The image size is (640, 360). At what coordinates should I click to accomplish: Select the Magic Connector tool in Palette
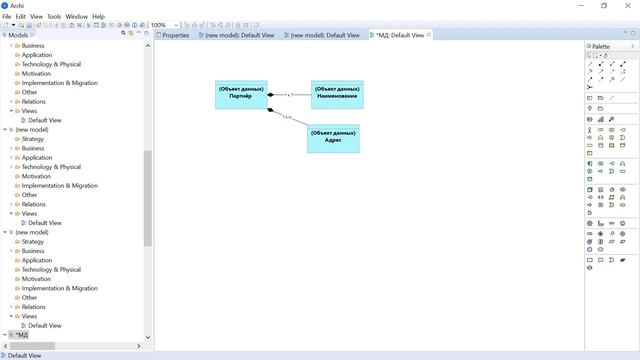click(x=590, y=64)
